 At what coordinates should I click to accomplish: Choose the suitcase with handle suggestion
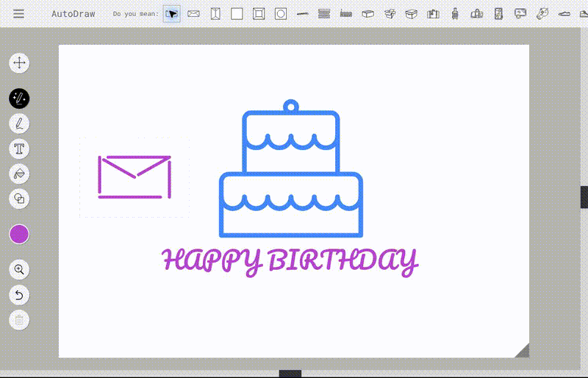coord(433,14)
